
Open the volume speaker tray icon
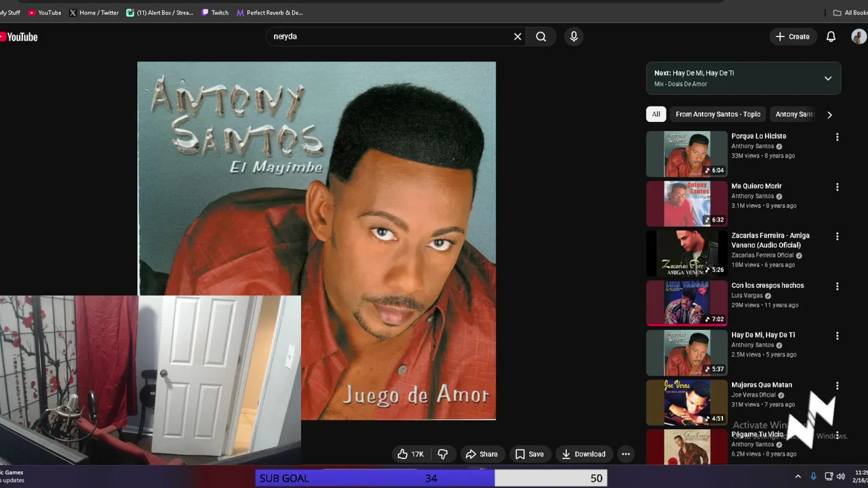pos(842,476)
